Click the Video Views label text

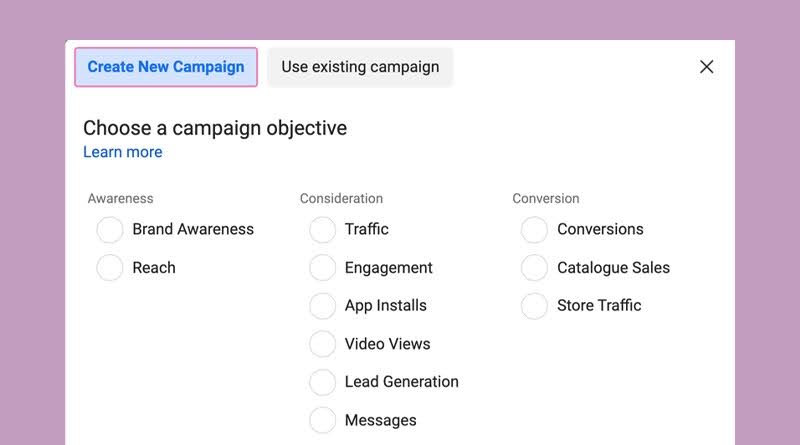(387, 344)
